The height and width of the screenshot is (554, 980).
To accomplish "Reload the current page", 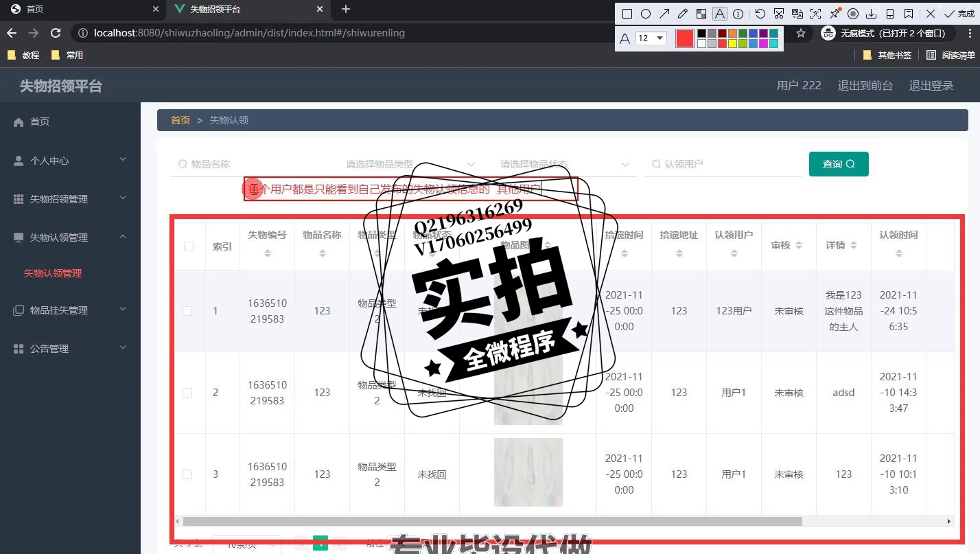I will coord(56,33).
